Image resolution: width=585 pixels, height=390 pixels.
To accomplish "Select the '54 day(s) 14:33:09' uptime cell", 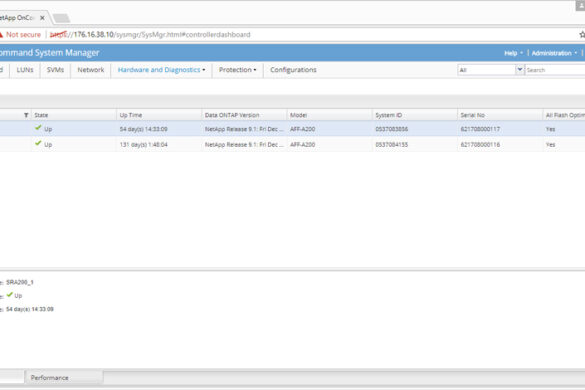I will click(143, 129).
